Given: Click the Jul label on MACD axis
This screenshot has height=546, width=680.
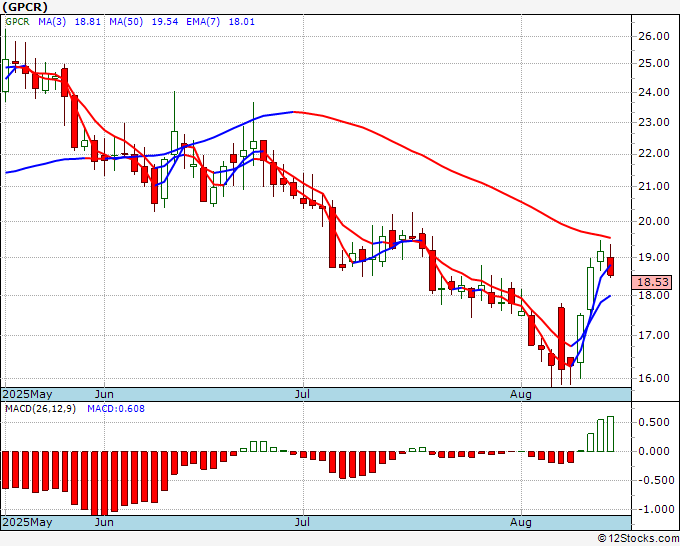Looking at the screenshot, I should tap(302, 522).
